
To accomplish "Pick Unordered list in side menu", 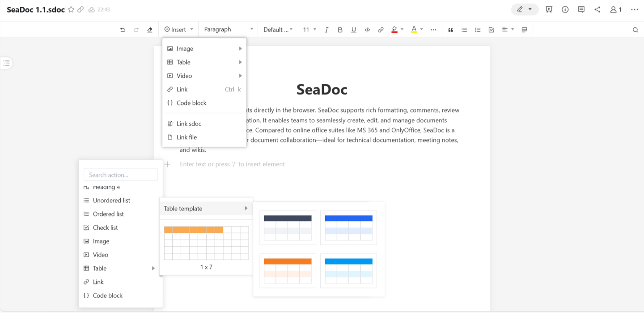I will click(120, 201).
